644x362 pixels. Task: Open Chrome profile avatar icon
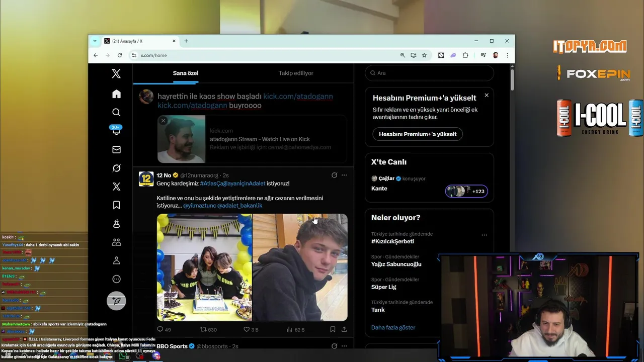(x=495, y=55)
